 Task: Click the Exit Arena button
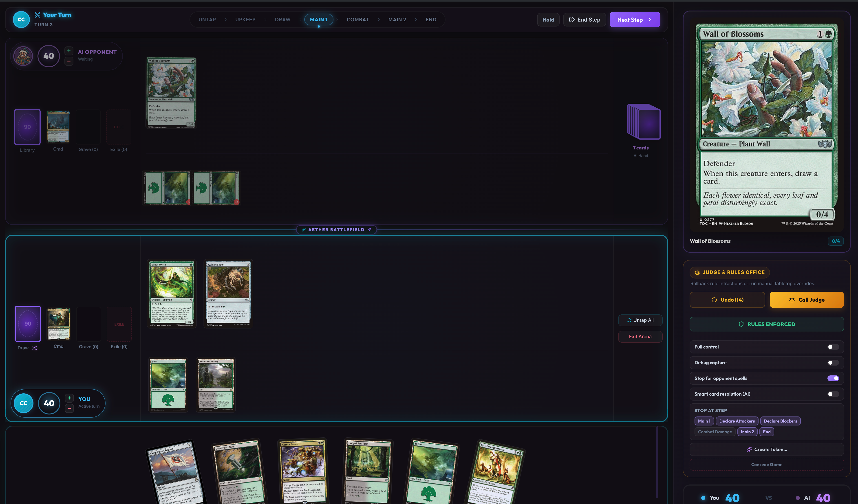pos(640,337)
